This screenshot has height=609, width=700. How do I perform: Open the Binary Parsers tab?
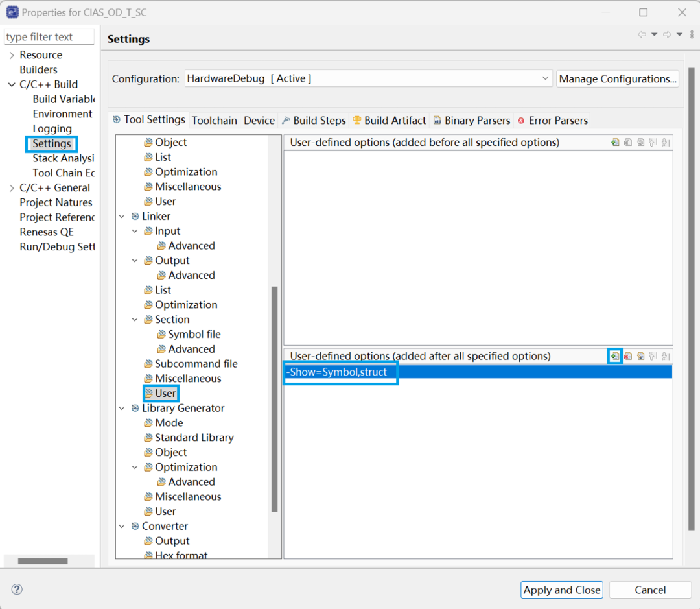pos(472,121)
